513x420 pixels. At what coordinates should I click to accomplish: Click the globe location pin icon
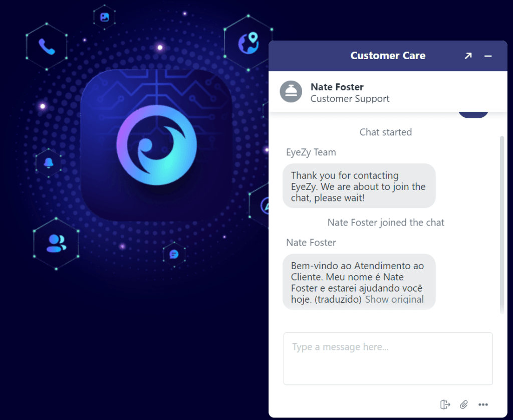[x=248, y=43]
